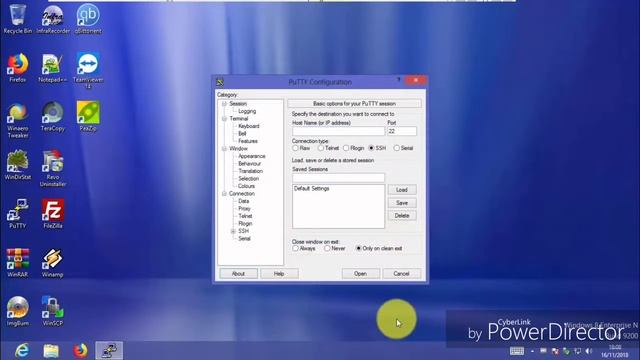Click the Host Name input field
This screenshot has height=360, width=640.
pyautogui.click(x=338, y=131)
